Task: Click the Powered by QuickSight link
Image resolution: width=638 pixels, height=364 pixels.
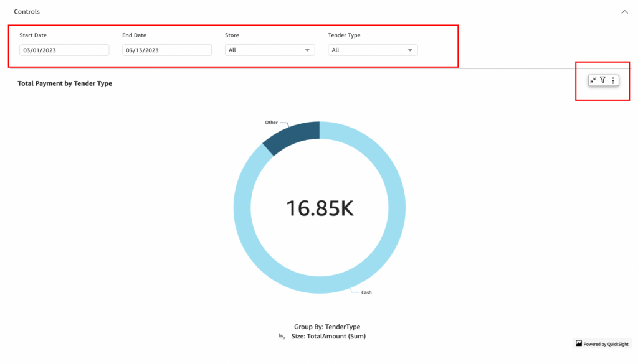Action: tap(606, 343)
